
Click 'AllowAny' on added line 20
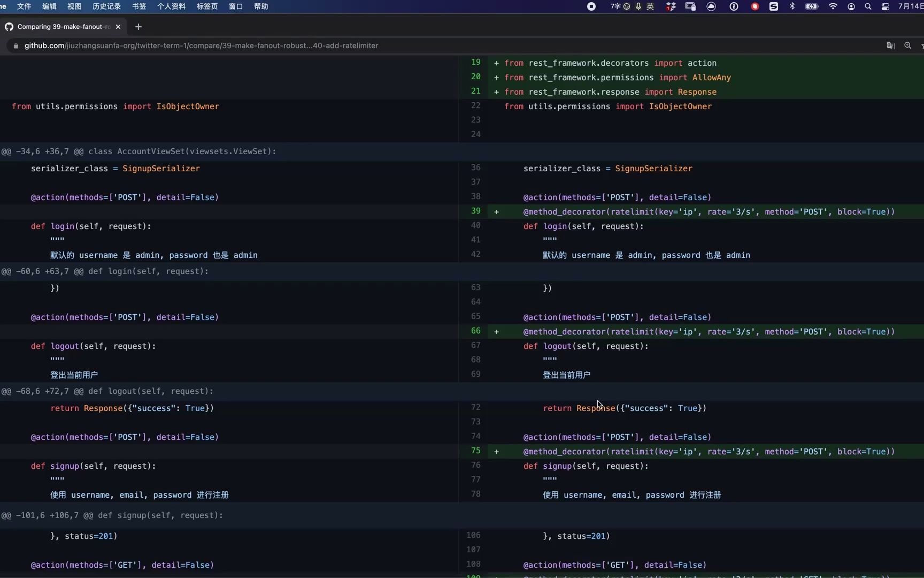(x=711, y=78)
